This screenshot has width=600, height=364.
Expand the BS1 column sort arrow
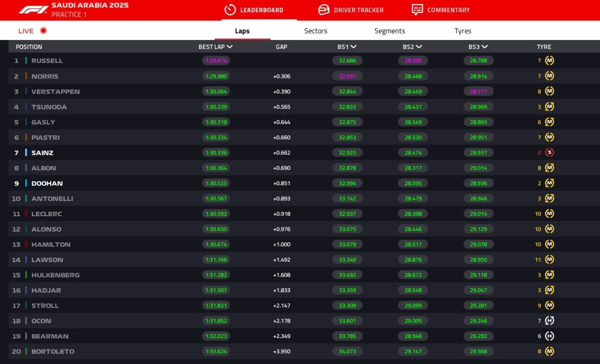[x=353, y=47]
